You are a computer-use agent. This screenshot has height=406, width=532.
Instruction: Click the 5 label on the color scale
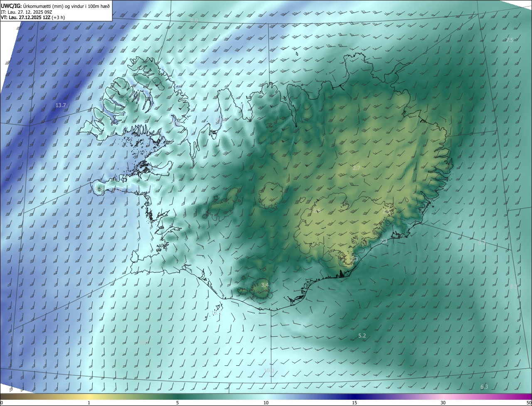(177, 403)
